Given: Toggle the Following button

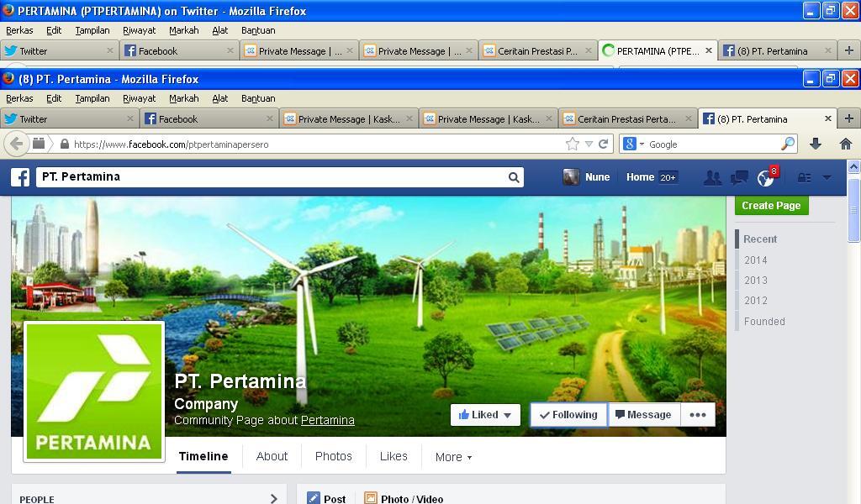Looking at the screenshot, I should (x=569, y=415).
